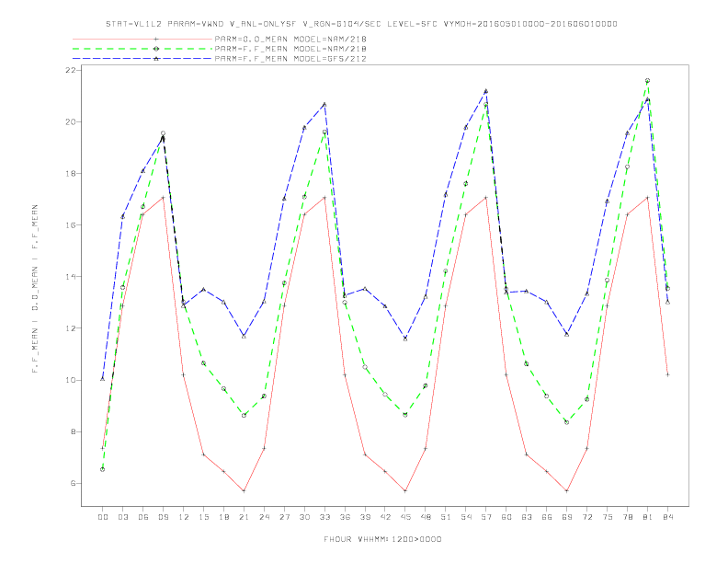
Task: Click x-axis tick label 03
Action: 122,517
